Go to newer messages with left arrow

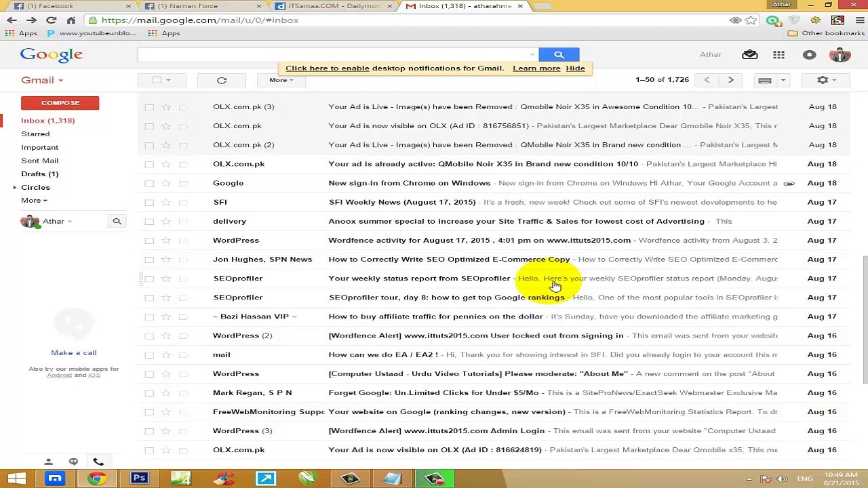click(x=707, y=80)
